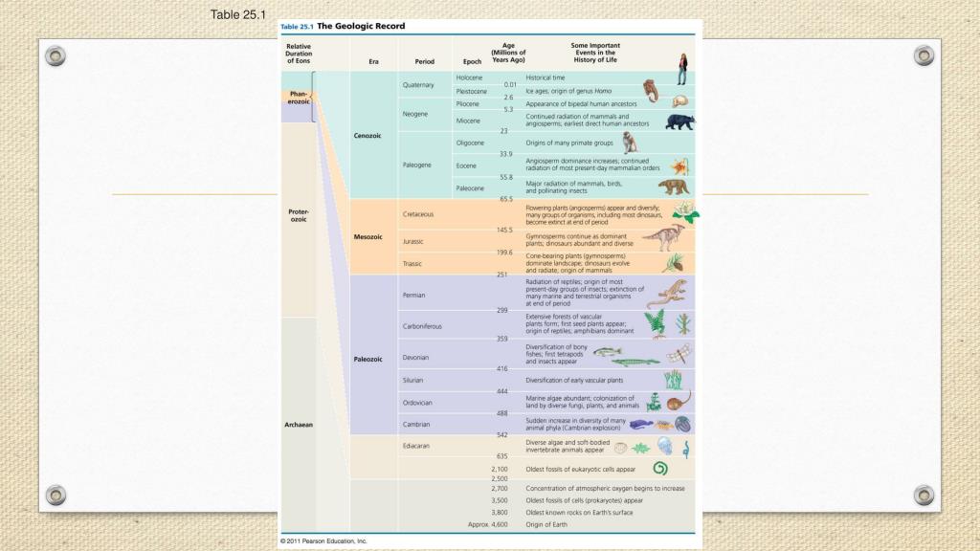
Task: Click the 'Period' column header
Action: [424, 61]
